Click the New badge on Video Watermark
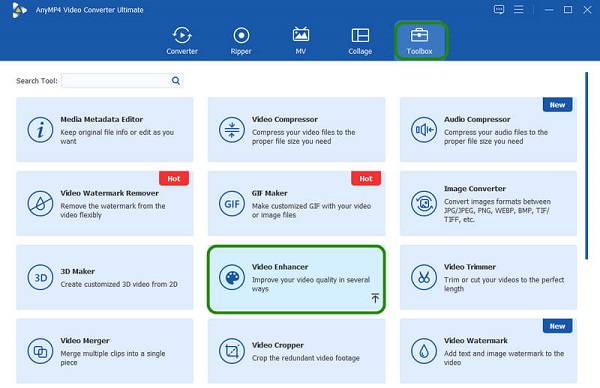 pyautogui.click(x=558, y=326)
